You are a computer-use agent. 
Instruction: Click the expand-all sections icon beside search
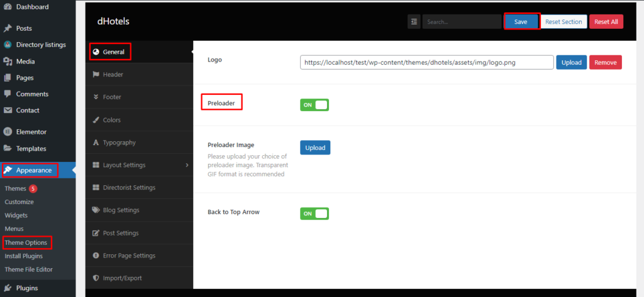coord(414,21)
